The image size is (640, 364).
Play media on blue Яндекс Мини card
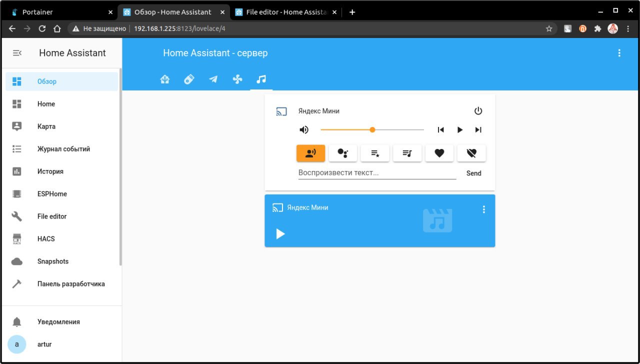280,233
